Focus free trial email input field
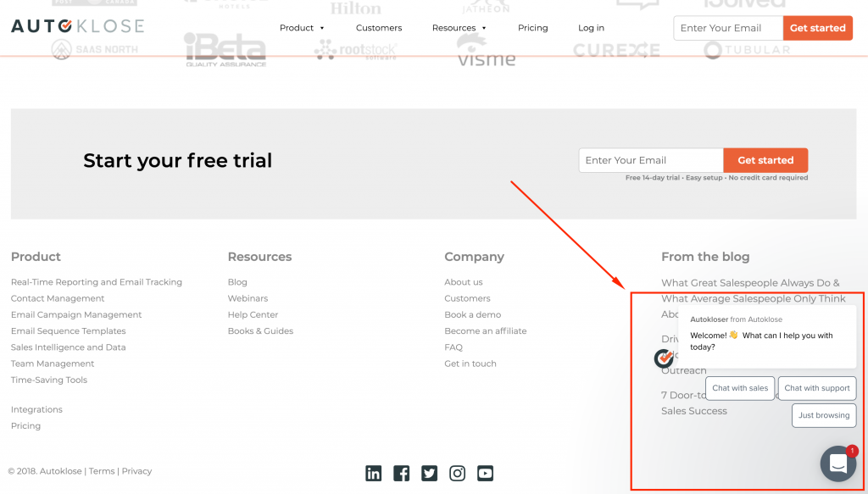This screenshot has width=868, height=494. [651, 160]
